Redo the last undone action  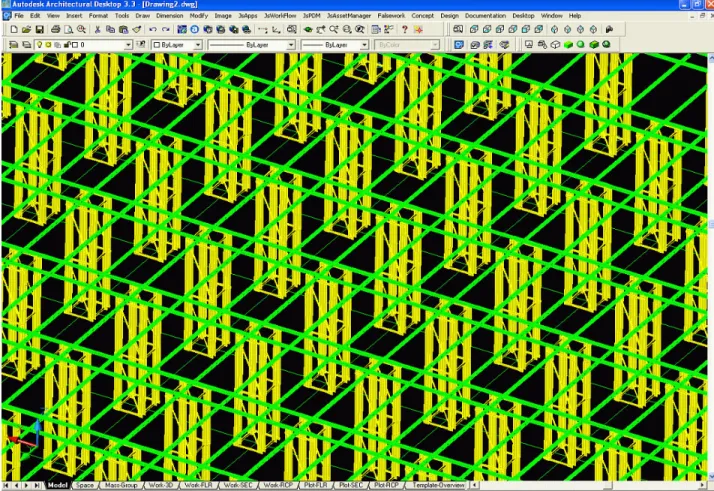(x=166, y=30)
